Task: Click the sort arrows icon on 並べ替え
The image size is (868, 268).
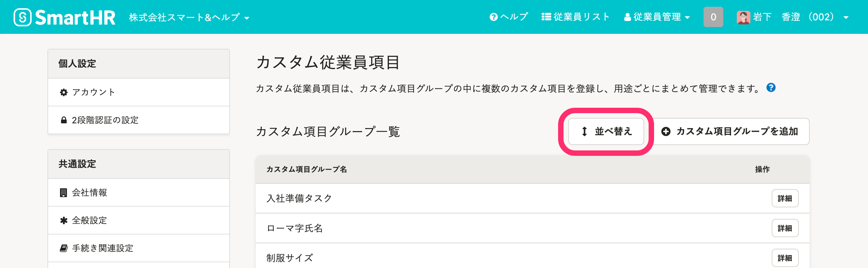Action: pos(585,131)
